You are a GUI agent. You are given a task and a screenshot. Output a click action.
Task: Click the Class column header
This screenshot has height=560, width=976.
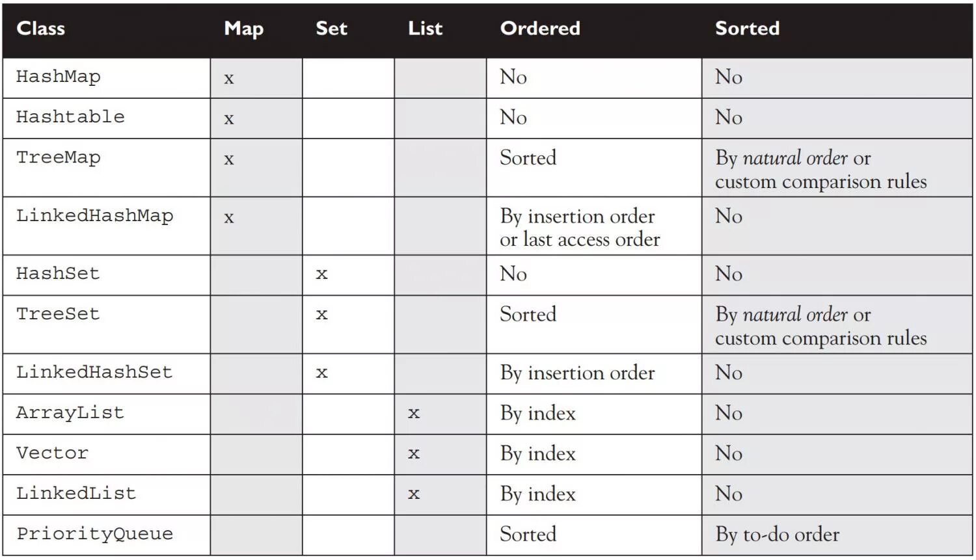click(40, 29)
